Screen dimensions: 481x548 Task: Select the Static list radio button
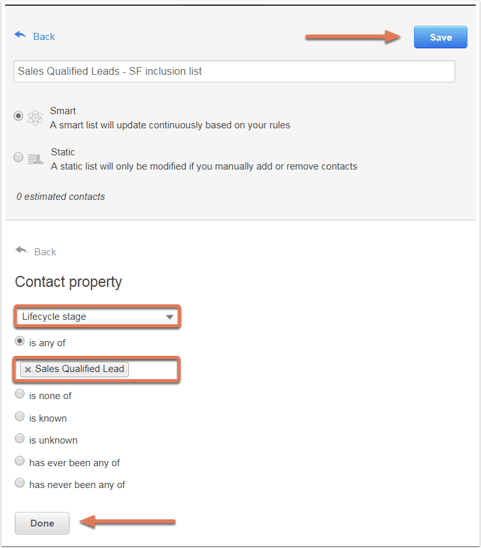(x=18, y=157)
